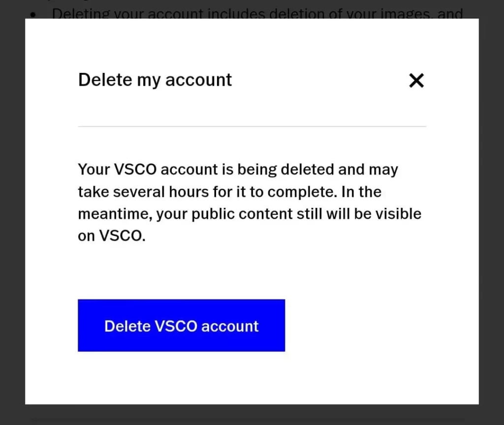The width and height of the screenshot is (504, 425).
Task: Click the divider line under the dialog title
Action: (x=252, y=126)
